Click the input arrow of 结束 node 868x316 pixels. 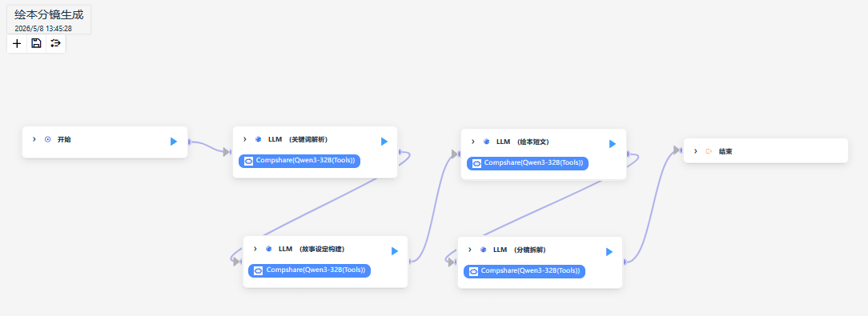677,150
